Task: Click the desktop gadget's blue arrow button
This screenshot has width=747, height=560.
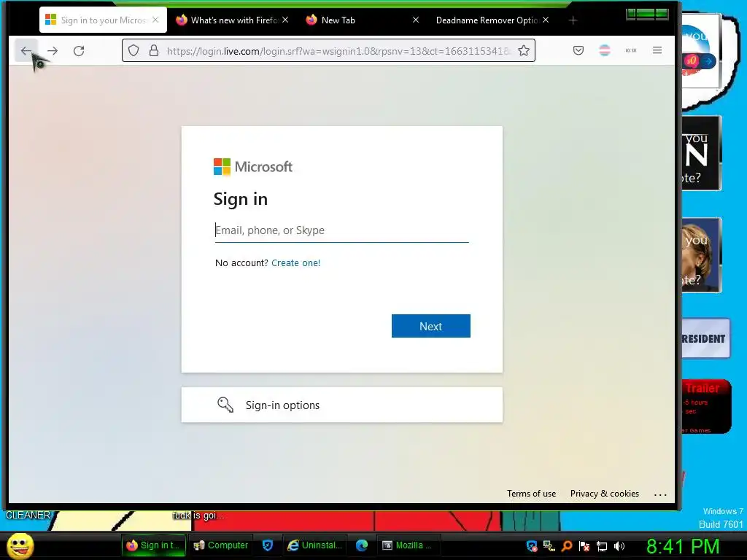Action: pos(709,61)
